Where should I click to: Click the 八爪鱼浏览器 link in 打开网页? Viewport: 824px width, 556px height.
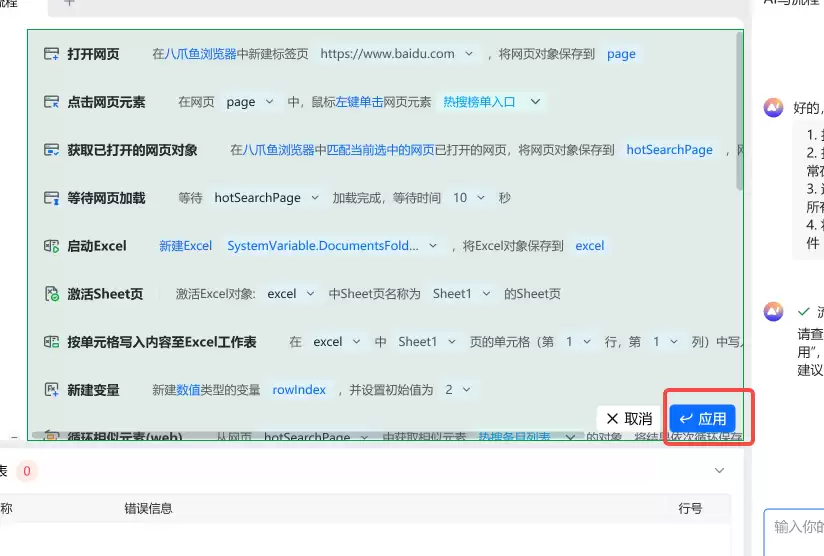tap(201, 54)
